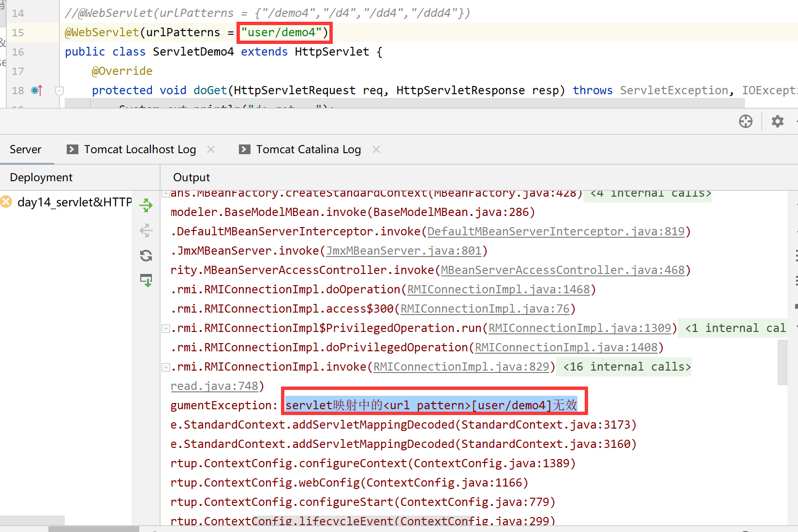This screenshot has width=798, height=532.
Task: Expand the <16 internal calls> fold
Action: (x=624, y=367)
